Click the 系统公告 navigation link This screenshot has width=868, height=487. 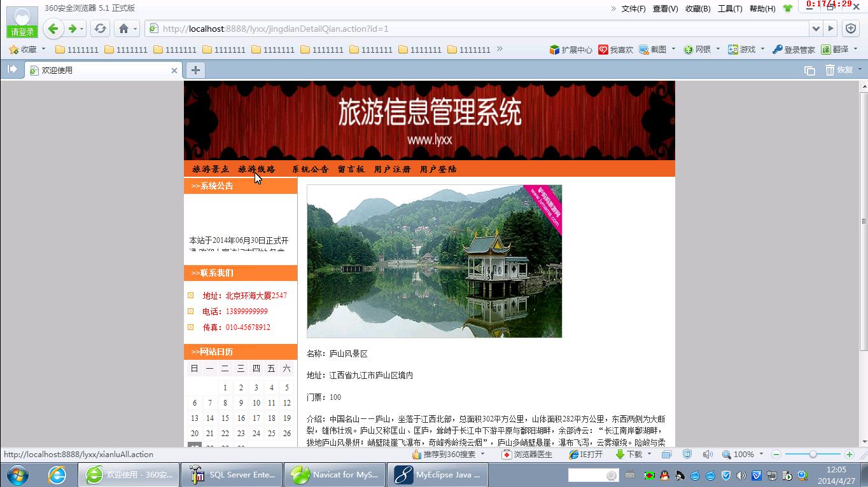311,169
